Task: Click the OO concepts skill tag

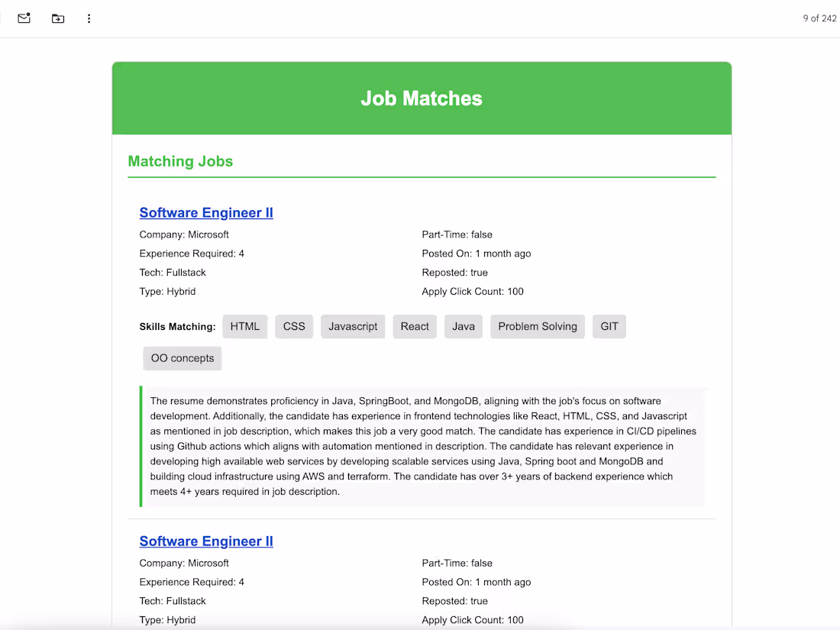Action: pyautogui.click(x=183, y=358)
